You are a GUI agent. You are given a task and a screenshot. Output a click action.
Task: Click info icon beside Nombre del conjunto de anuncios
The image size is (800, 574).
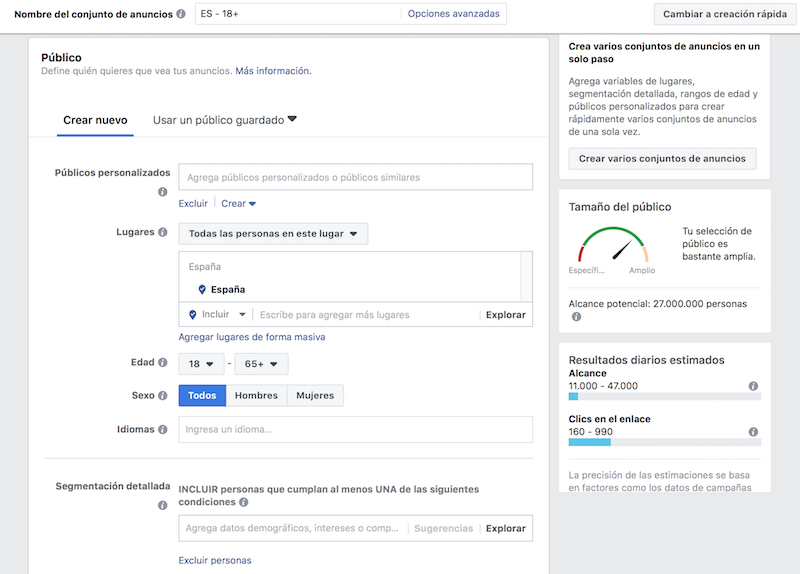click(181, 14)
